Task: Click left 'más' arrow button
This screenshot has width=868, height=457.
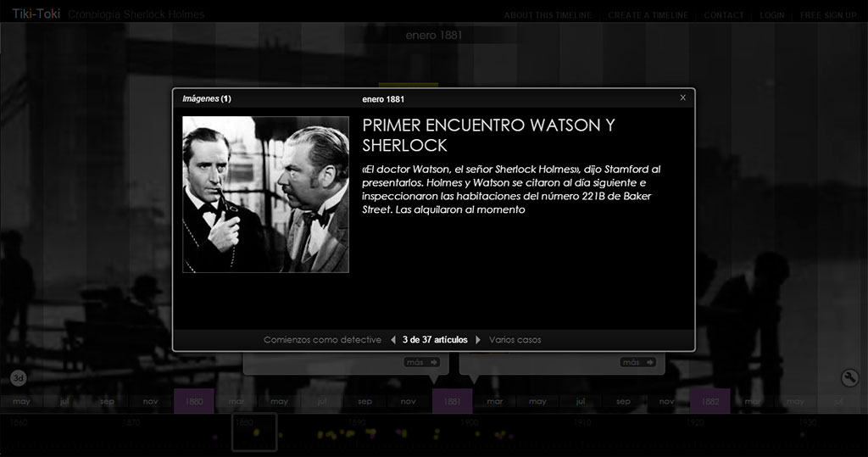Action: click(x=421, y=363)
